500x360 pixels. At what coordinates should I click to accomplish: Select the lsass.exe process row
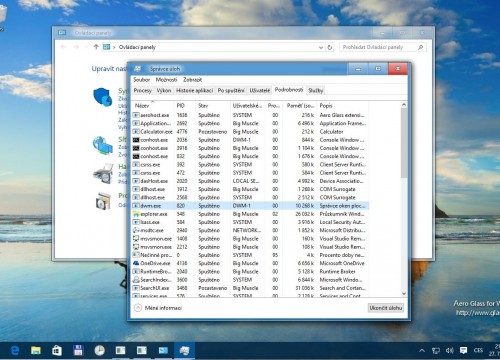[250, 222]
